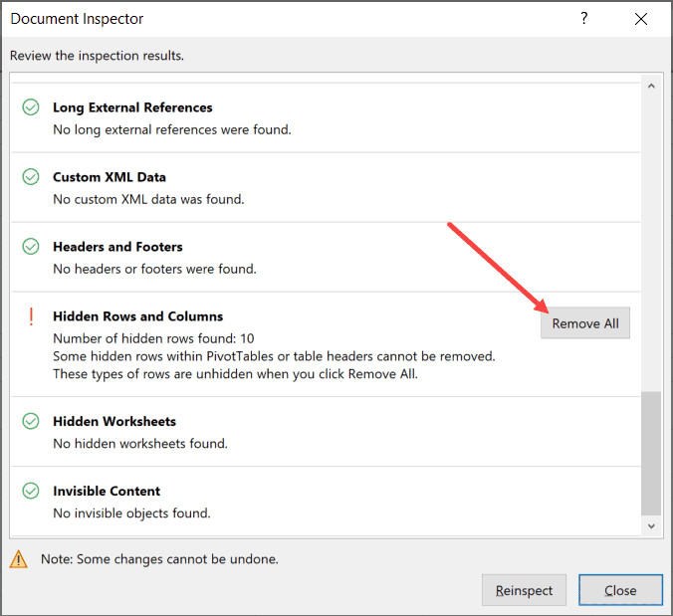Click the green checkmark beside Headers and Footers
The width and height of the screenshot is (673, 616).
point(31,247)
